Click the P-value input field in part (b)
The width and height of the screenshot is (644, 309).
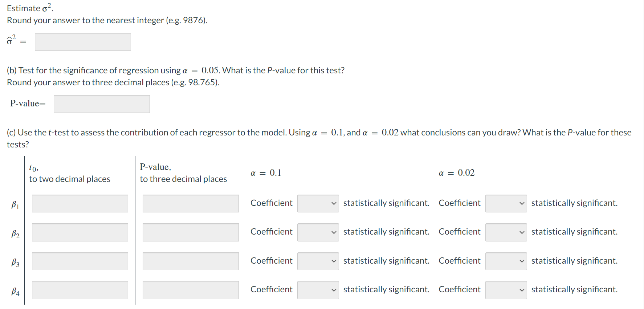(x=102, y=104)
